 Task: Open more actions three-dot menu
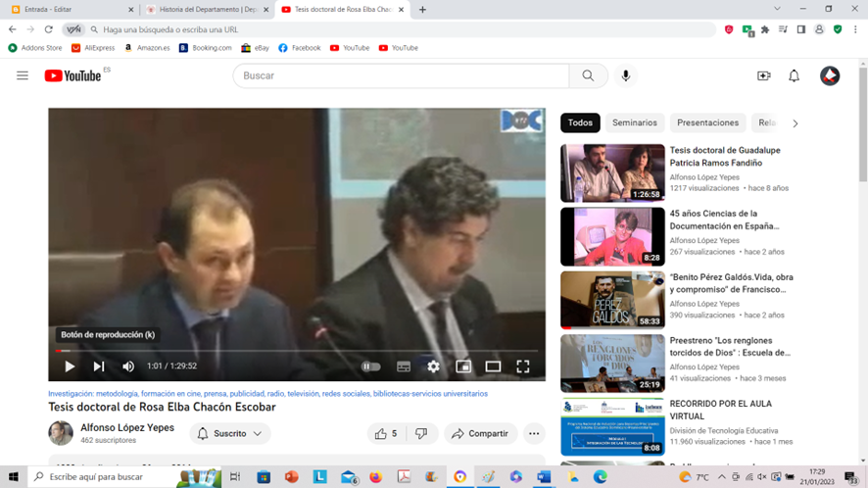tap(534, 434)
